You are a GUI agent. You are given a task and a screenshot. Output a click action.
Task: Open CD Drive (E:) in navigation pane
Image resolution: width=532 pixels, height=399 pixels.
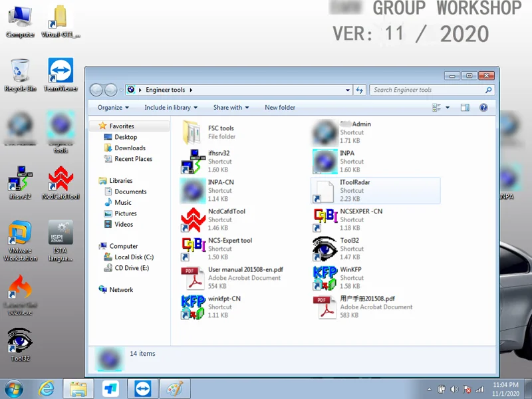click(x=132, y=268)
